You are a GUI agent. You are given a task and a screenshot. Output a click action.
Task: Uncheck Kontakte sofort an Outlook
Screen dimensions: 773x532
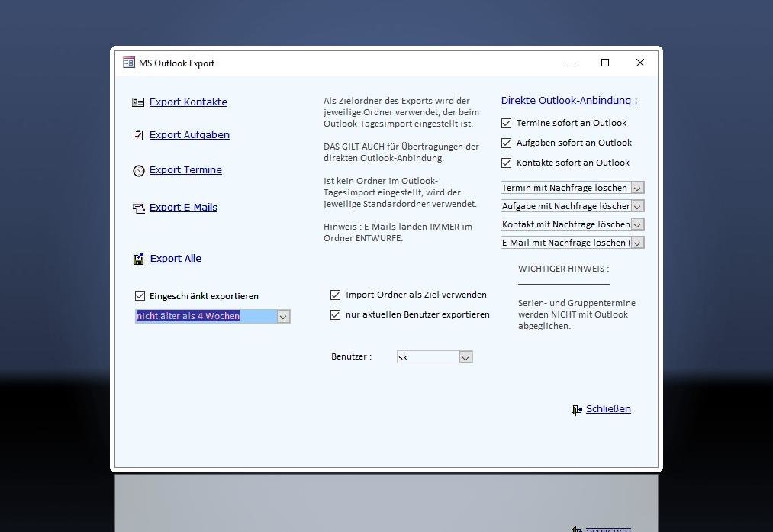(506, 163)
